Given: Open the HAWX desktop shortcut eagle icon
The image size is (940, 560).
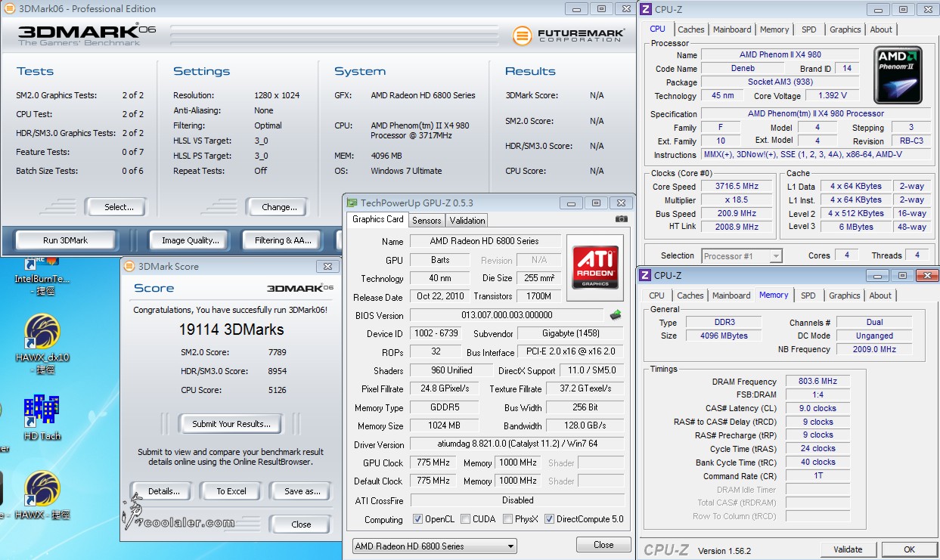Looking at the screenshot, I should 42,487.
